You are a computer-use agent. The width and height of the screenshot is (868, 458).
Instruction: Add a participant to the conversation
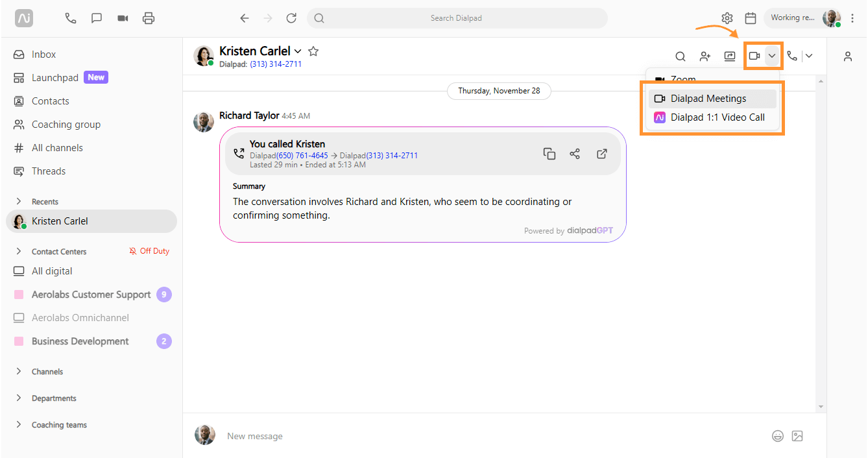(x=705, y=56)
